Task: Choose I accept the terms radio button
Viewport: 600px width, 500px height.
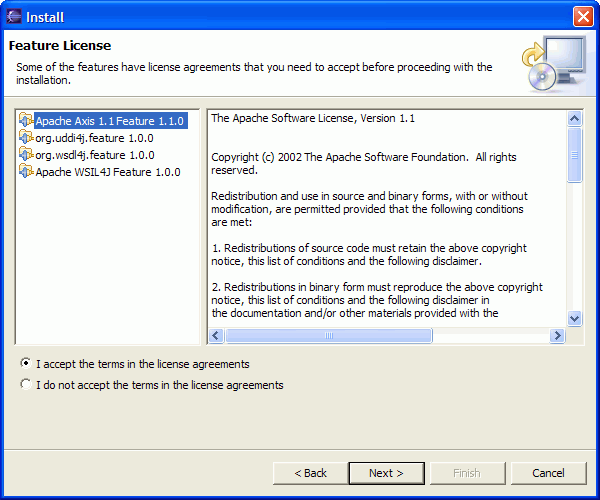Action: pos(26,363)
